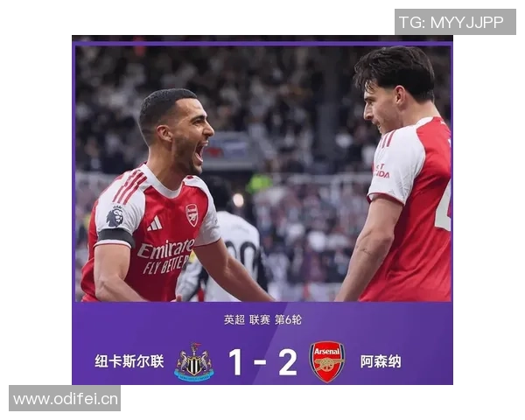This screenshot has width=525, height=420.
Task: Click the Emirates Fly Better sponsor text
Action: click(x=165, y=255)
